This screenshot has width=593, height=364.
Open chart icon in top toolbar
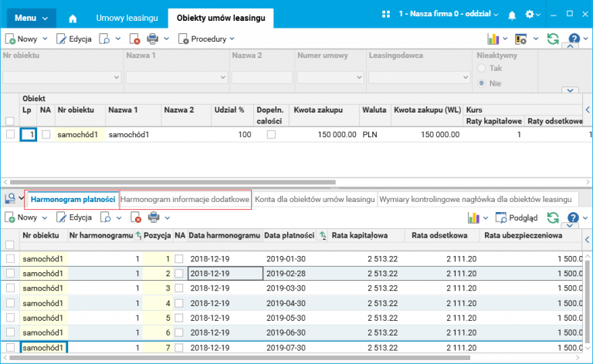[x=493, y=39]
